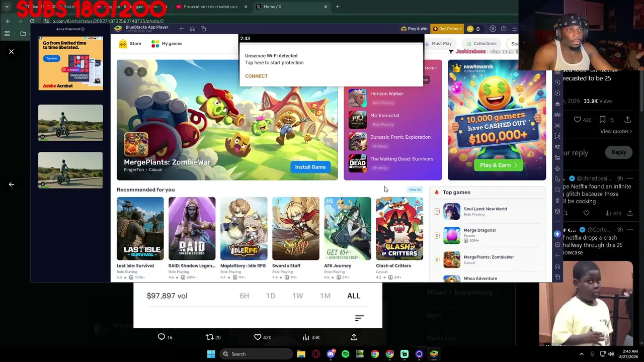
Task: Open a new browser tab
Action: coord(338,7)
